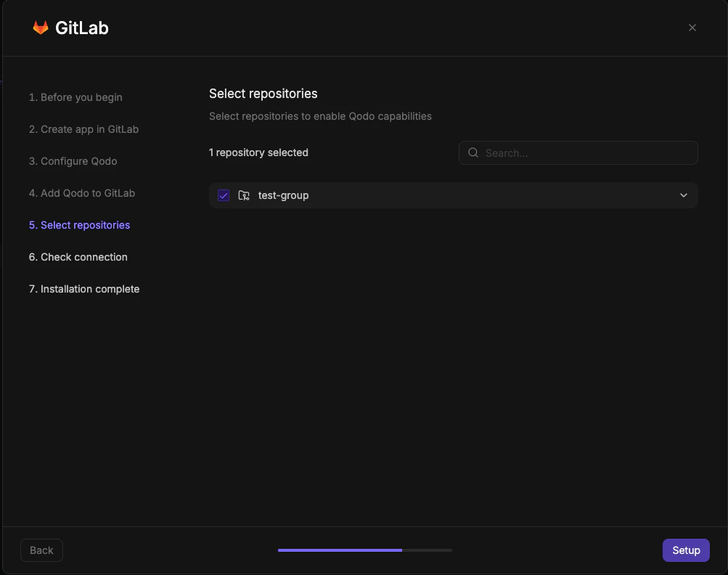
Task: Jump to step 6 Check connection
Action: (78, 257)
